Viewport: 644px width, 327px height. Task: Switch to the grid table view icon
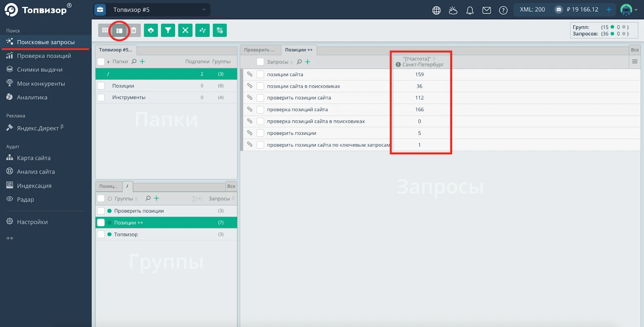[105, 30]
